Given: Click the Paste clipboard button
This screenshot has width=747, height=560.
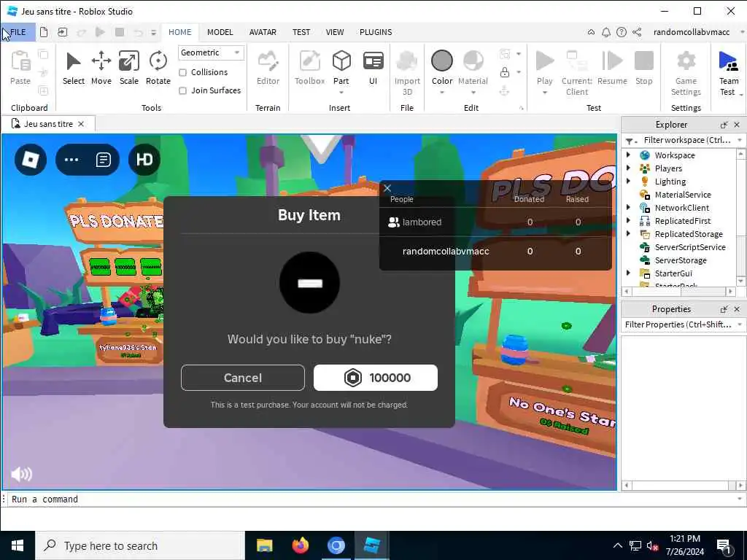Looking at the screenshot, I should [x=20, y=68].
